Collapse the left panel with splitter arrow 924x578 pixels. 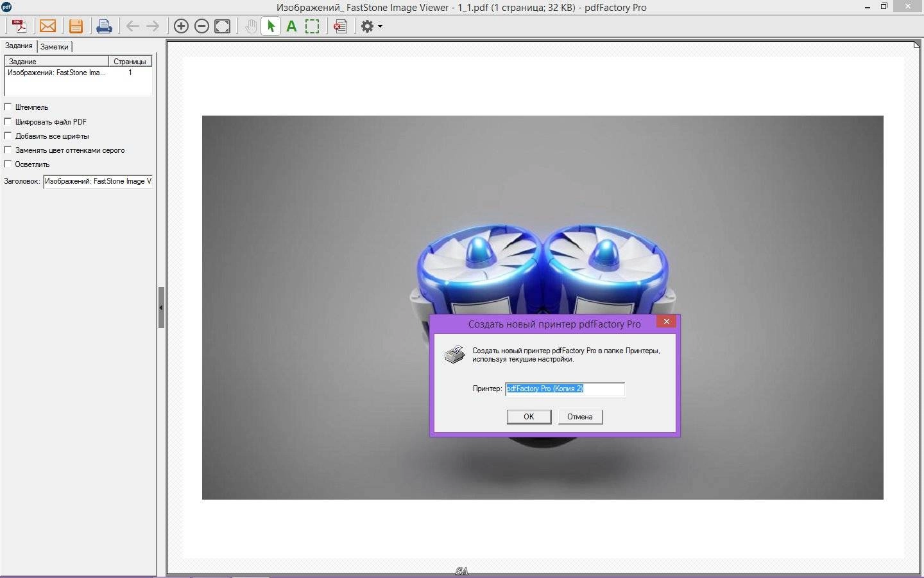pyautogui.click(x=161, y=308)
